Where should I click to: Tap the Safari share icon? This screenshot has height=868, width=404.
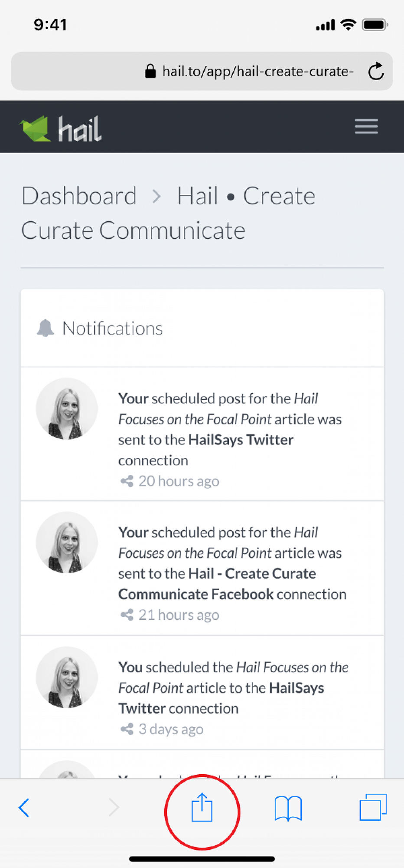[x=202, y=808]
